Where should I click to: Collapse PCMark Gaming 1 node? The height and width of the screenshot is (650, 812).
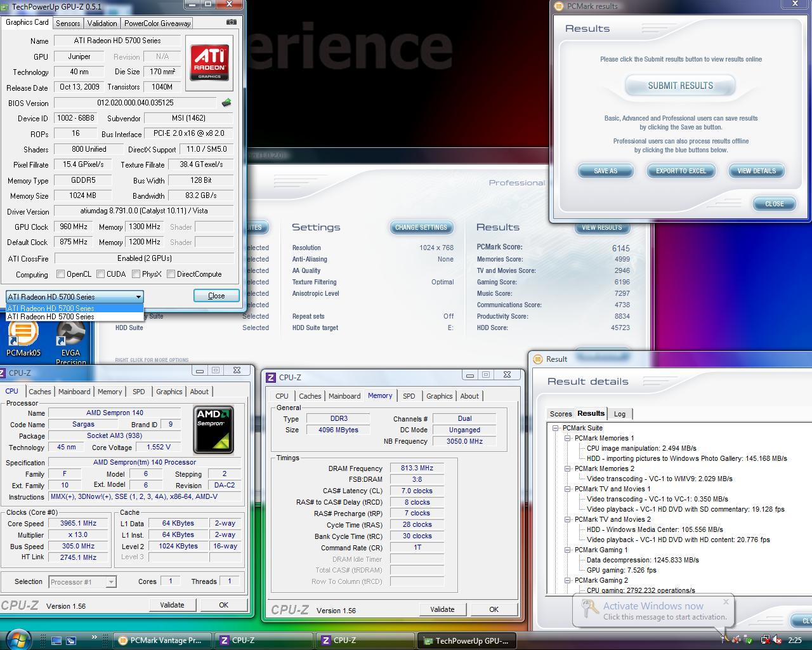(568, 550)
